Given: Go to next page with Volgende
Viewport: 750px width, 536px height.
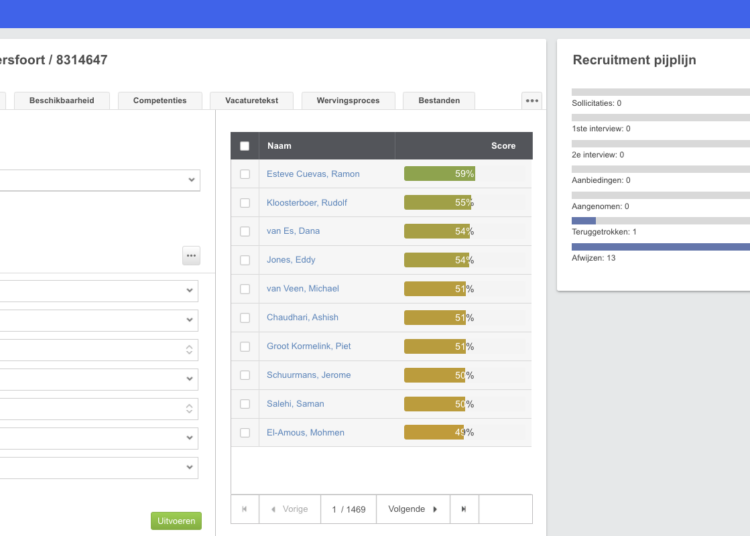Looking at the screenshot, I should (x=413, y=509).
